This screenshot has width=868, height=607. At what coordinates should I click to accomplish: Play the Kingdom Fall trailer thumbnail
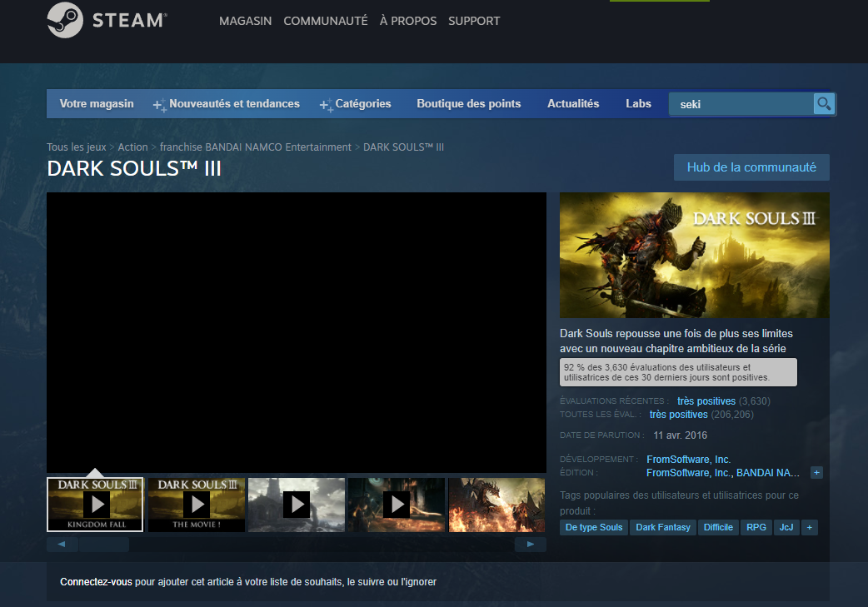coord(95,505)
